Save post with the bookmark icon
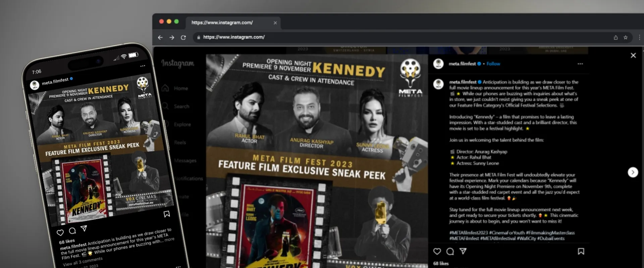The width and height of the screenshot is (644, 268). pyautogui.click(x=581, y=251)
